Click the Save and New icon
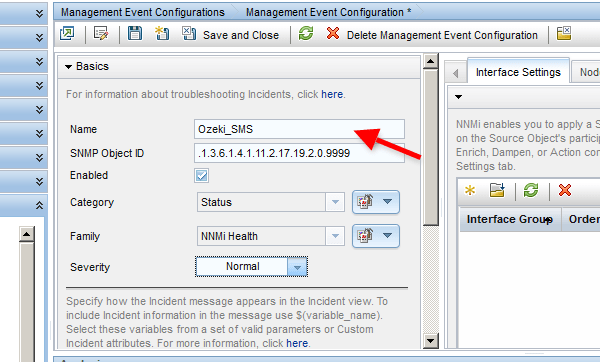600x362 pixels. pyautogui.click(x=162, y=34)
